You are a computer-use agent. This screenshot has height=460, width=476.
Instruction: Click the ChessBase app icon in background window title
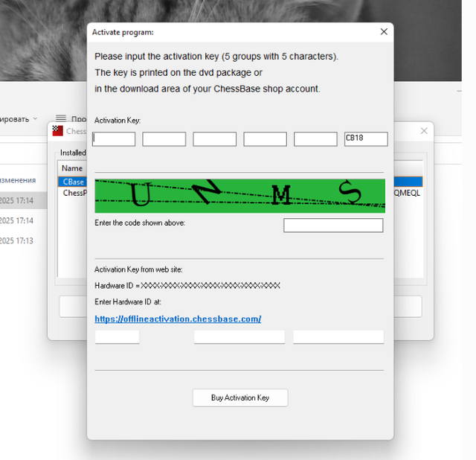pos(57,131)
